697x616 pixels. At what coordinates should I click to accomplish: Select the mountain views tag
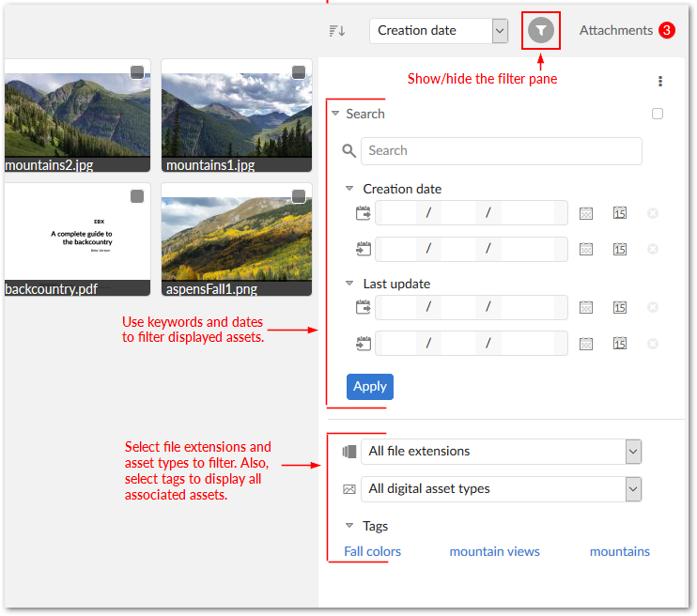click(494, 551)
